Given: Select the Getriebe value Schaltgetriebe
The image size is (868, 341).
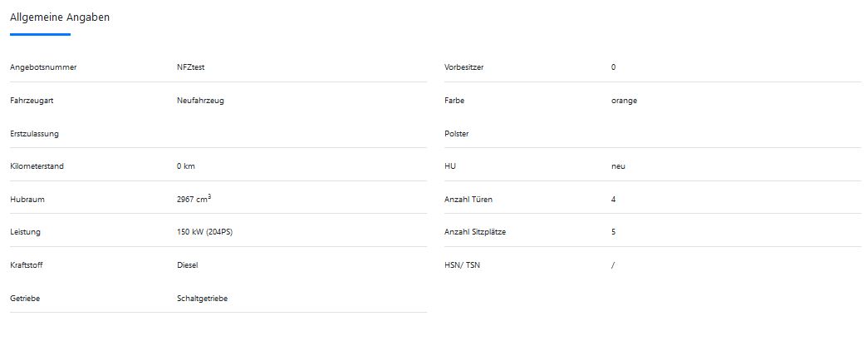Looking at the screenshot, I should (202, 299).
